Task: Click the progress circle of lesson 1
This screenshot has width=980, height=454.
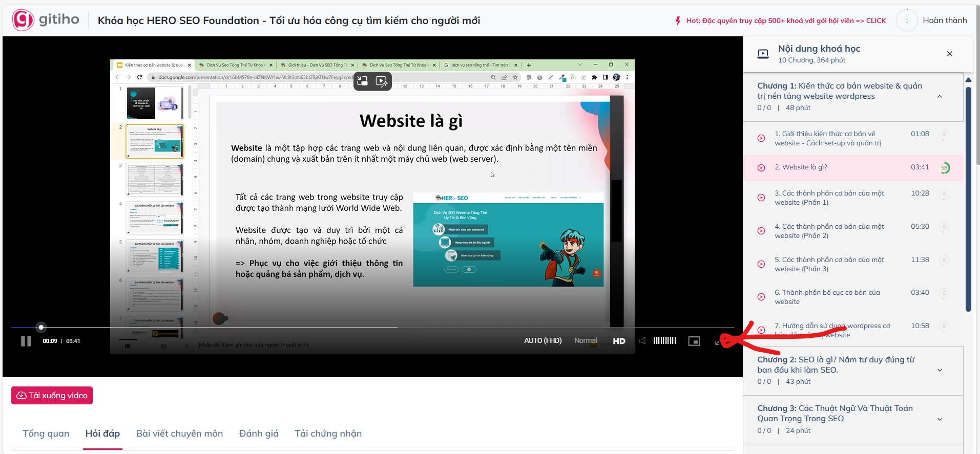Action: tap(944, 135)
